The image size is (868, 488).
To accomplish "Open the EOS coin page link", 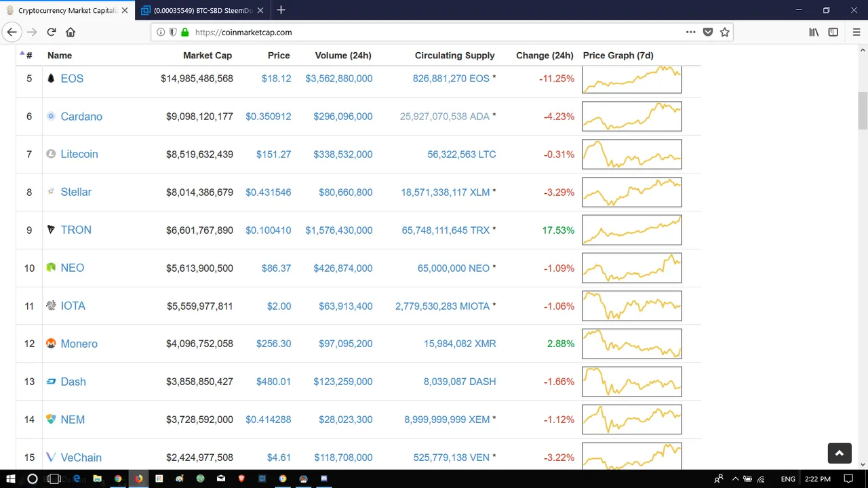I will (72, 79).
